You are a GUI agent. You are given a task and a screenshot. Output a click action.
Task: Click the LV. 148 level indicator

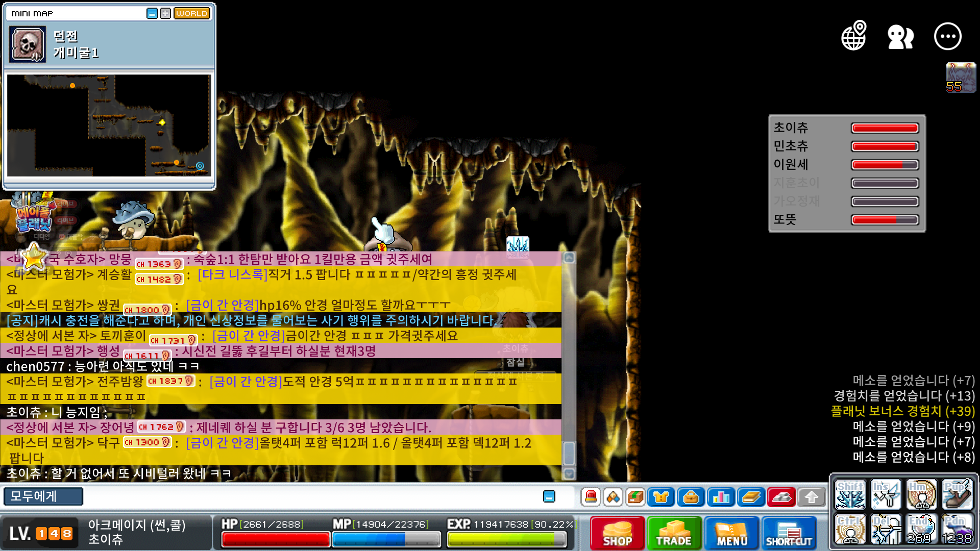(x=41, y=534)
